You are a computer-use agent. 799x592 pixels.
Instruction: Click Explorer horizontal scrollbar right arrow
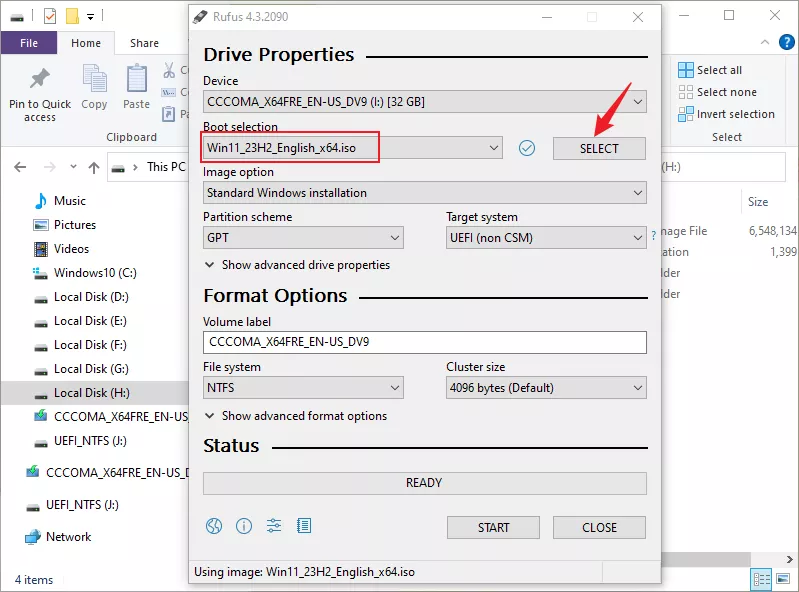789,559
